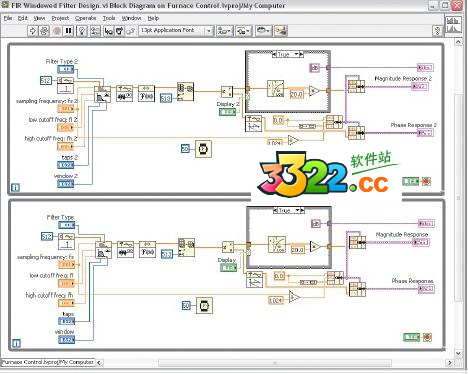Screen dimensions: 468x374
Task: Toggle the Highlight Execution lightbulb
Action: tap(82, 31)
